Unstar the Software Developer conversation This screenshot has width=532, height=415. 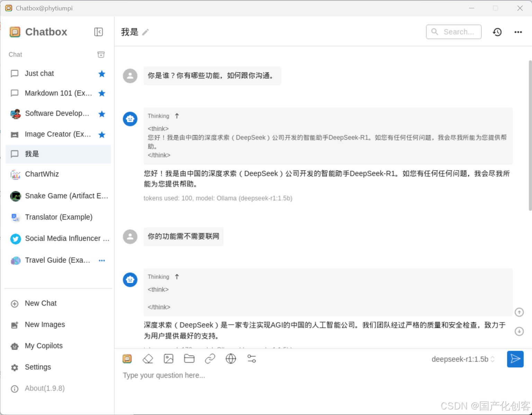click(102, 114)
